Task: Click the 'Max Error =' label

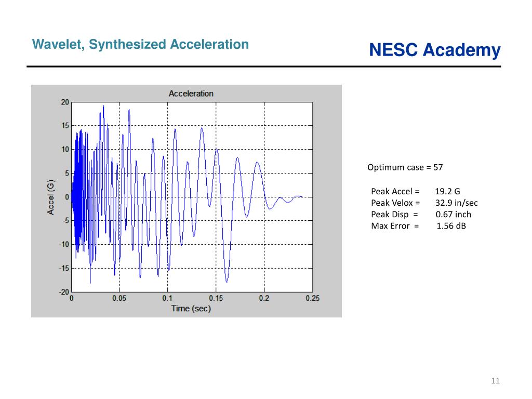Action: (x=395, y=226)
